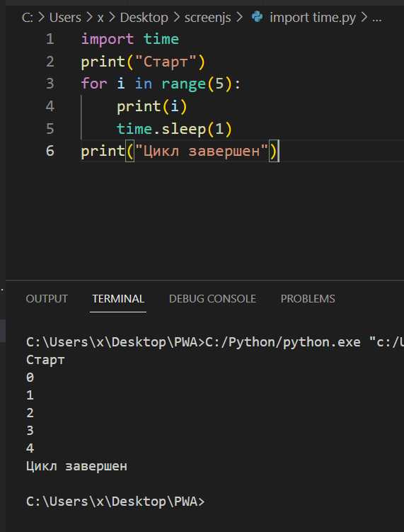The width and height of the screenshot is (404, 532).
Task: Click the Python file icon in breadcrumb
Action: 258,17
